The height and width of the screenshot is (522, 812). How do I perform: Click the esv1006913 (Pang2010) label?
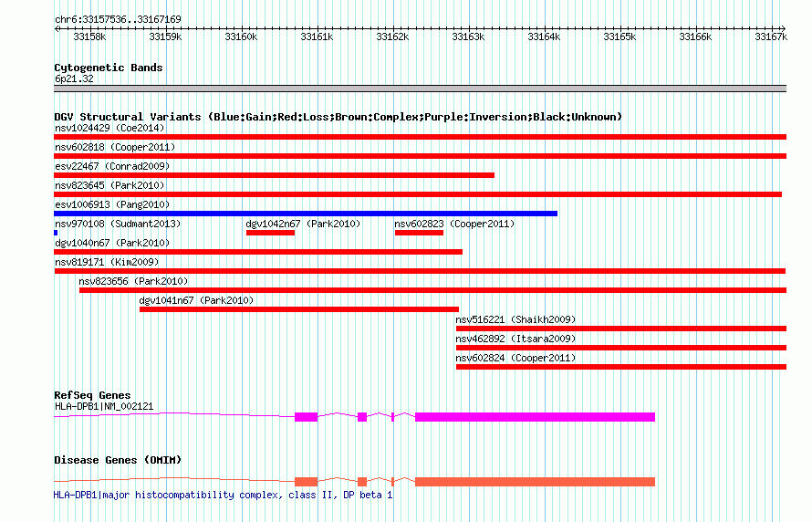[112, 204]
